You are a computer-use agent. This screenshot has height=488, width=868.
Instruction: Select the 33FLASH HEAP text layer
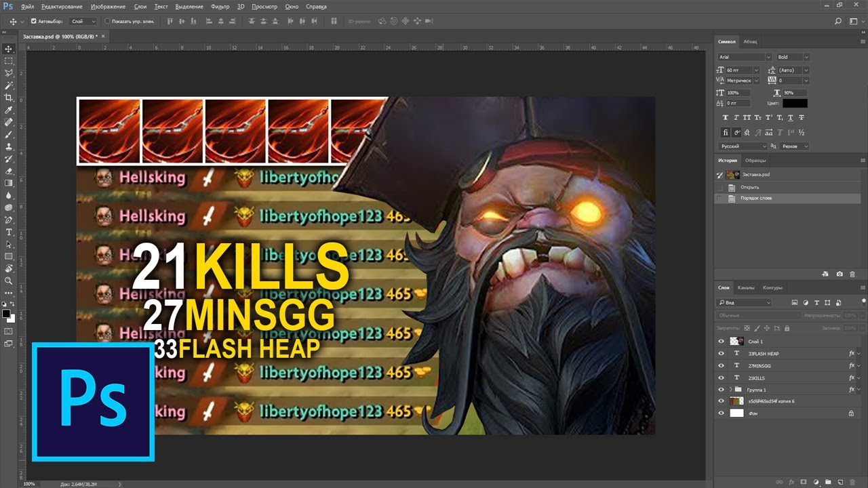tap(764, 354)
